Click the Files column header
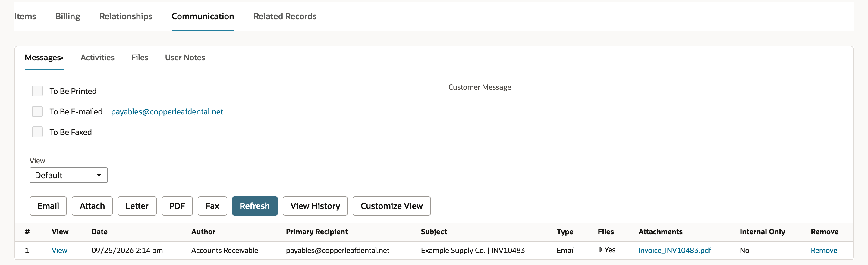868x265 pixels. pos(605,232)
